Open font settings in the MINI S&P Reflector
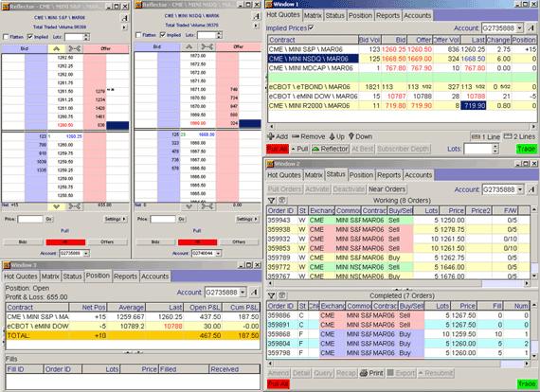This screenshot has height=392, width=540. tap(125, 18)
